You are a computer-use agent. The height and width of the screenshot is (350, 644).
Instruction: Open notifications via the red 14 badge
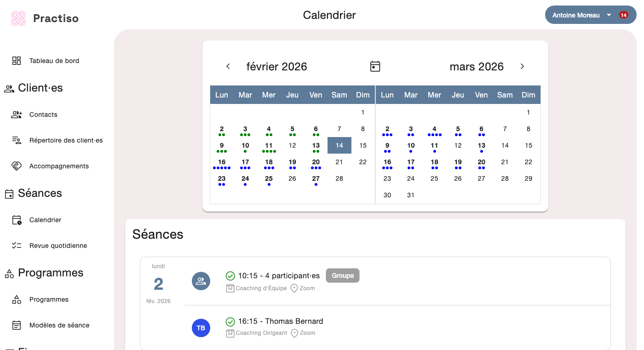click(x=624, y=15)
